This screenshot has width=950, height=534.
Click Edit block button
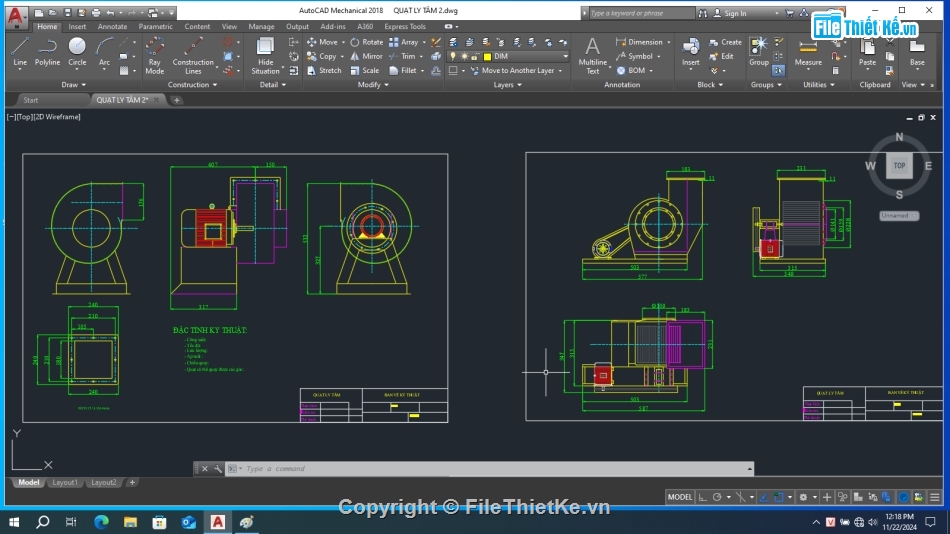pos(721,56)
